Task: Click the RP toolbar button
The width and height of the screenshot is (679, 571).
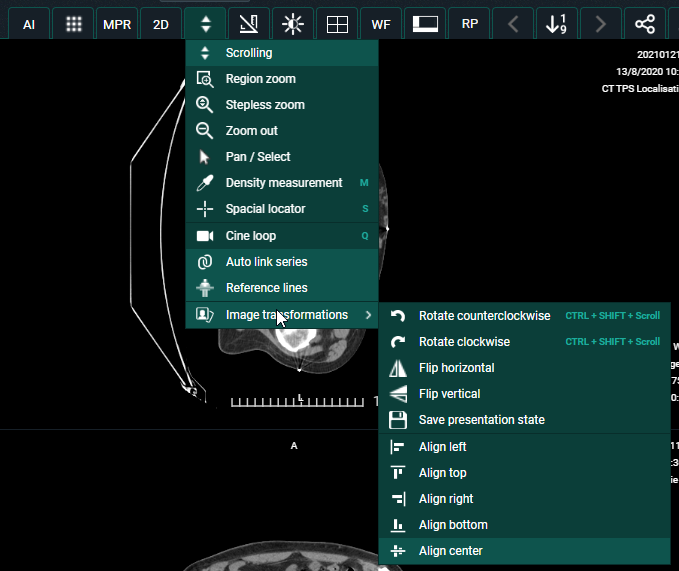Action: pyautogui.click(x=470, y=24)
